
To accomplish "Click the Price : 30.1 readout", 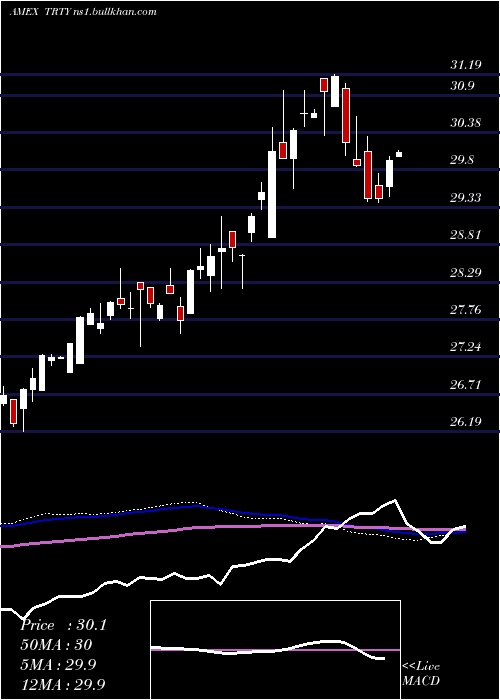I will pos(63,625).
